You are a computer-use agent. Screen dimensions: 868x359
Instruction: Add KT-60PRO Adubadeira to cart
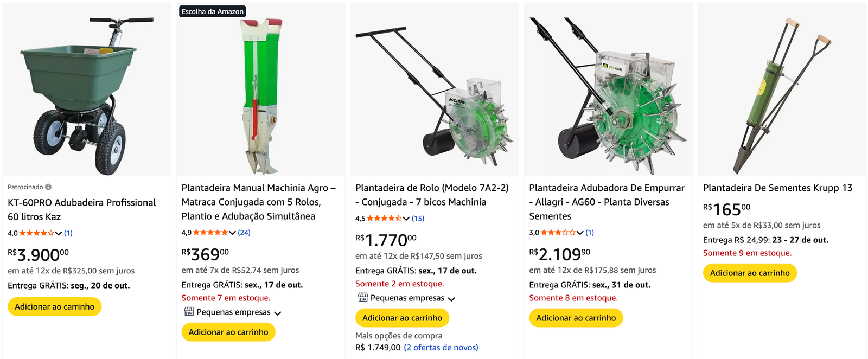coord(54,306)
